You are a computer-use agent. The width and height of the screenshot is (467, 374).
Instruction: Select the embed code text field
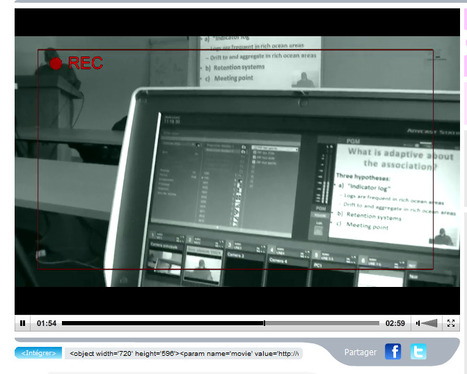click(184, 354)
